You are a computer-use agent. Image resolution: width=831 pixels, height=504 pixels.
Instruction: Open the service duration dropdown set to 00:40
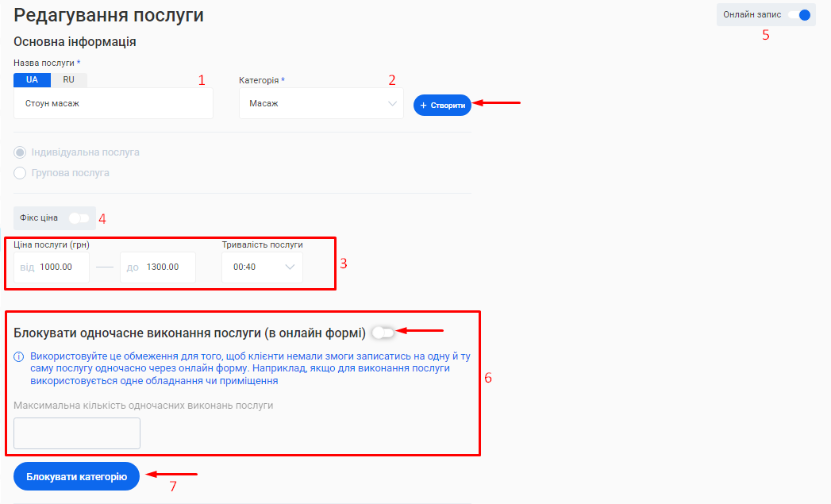[262, 267]
